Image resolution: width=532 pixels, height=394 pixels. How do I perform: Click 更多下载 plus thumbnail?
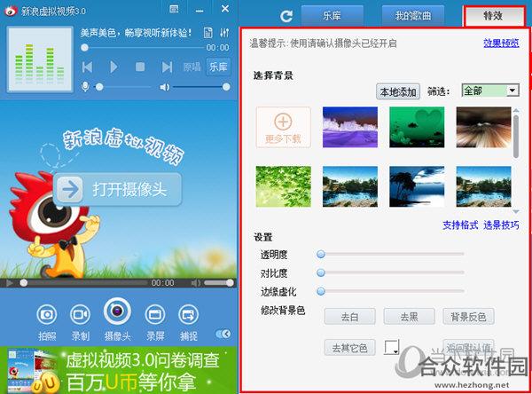coord(284,128)
